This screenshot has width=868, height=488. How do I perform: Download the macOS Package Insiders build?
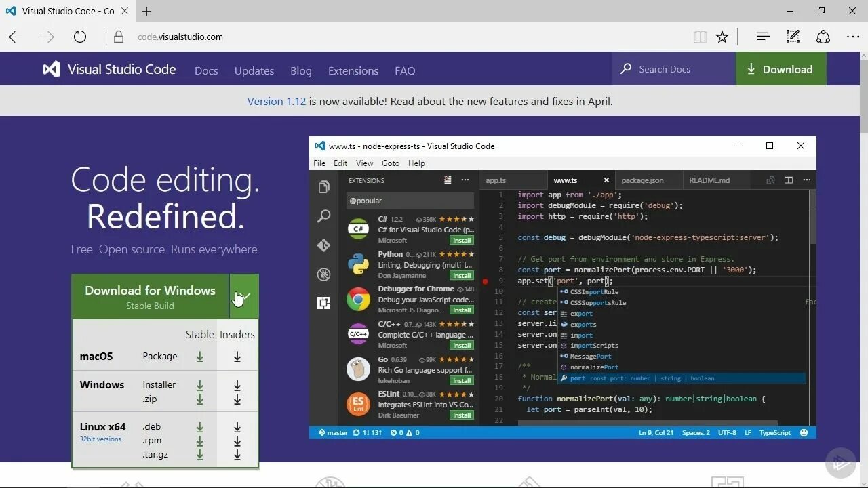[x=237, y=357]
